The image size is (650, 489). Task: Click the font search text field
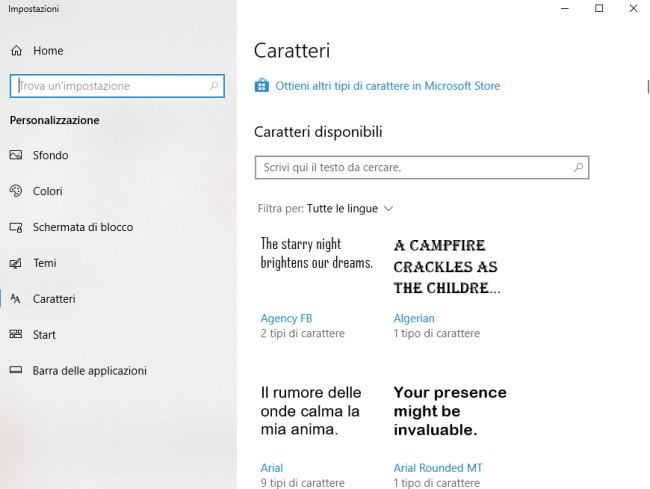pyautogui.click(x=422, y=167)
